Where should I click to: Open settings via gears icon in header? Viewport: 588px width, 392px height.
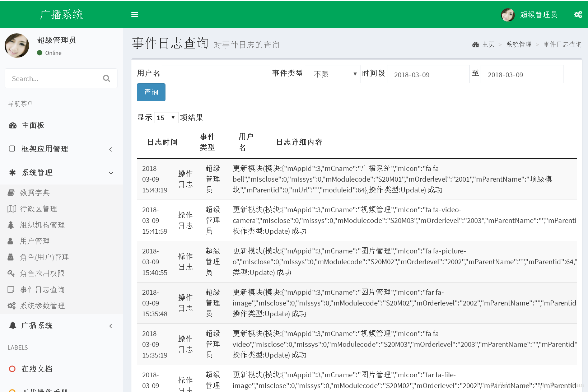578,14
